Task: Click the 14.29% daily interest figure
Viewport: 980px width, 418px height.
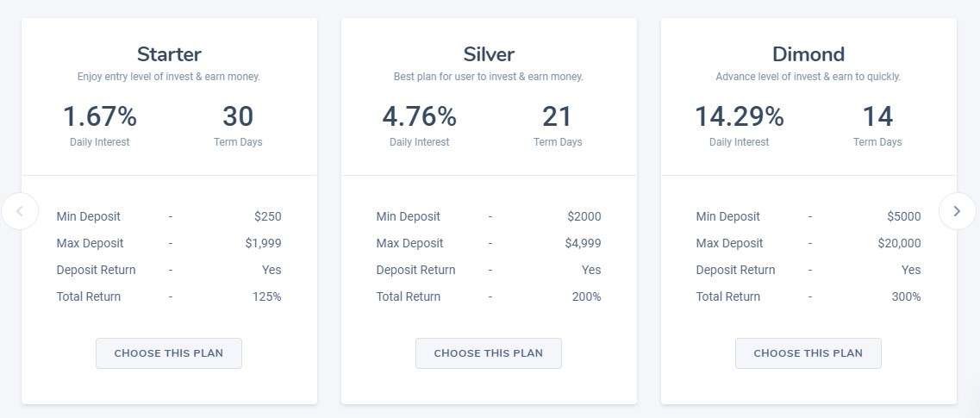Action: click(x=740, y=116)
